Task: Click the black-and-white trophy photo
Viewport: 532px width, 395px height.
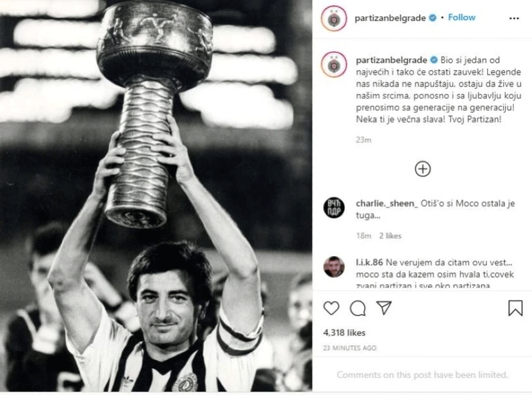Action: (x=156, y=196)
